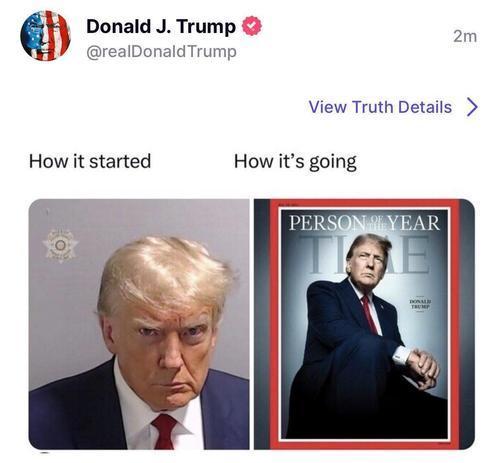
Task: Open the @realDonaldTrump handle
Action: tap(161, 52)
